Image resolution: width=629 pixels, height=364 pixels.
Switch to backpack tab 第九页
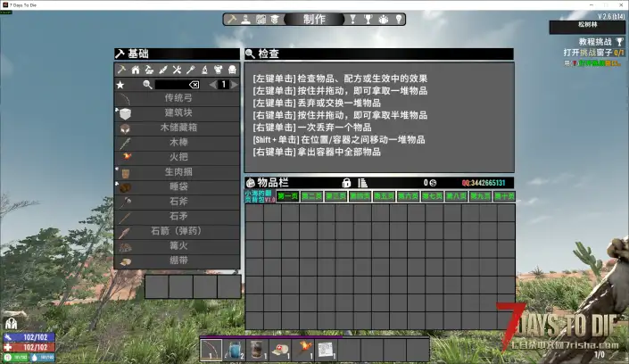[480, 196]
